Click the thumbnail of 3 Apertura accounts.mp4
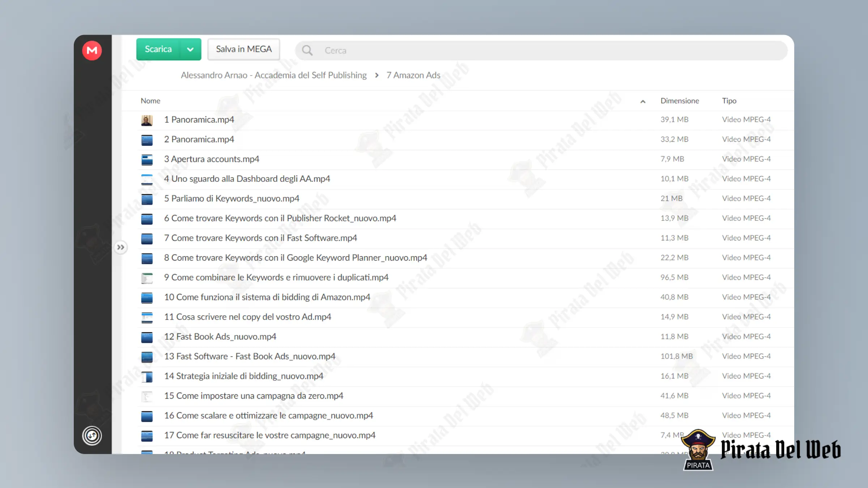Screen dimensions: 868x488 147,159
